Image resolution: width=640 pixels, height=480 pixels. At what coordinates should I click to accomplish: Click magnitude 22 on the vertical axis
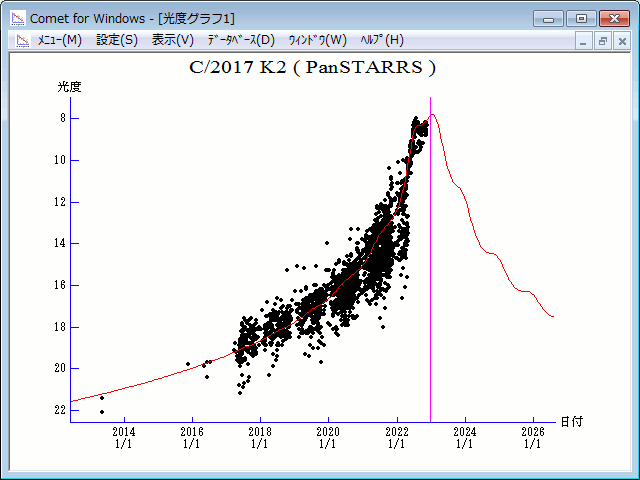coord(60,410)
